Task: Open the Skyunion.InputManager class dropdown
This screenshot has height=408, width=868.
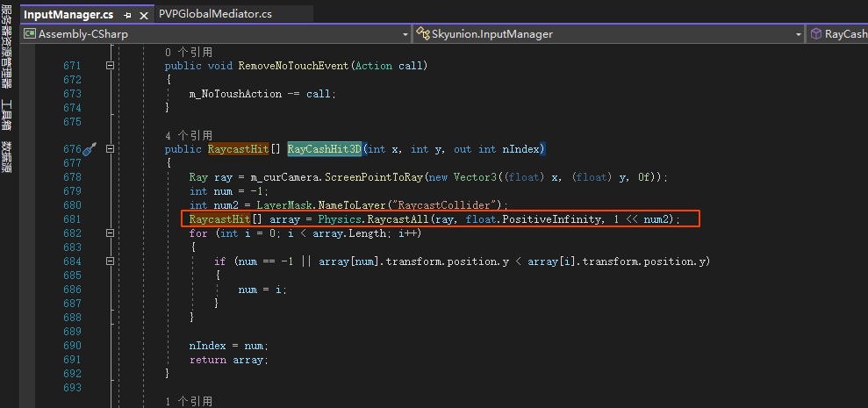Action: pyautogui.click(x=798, y=34)
